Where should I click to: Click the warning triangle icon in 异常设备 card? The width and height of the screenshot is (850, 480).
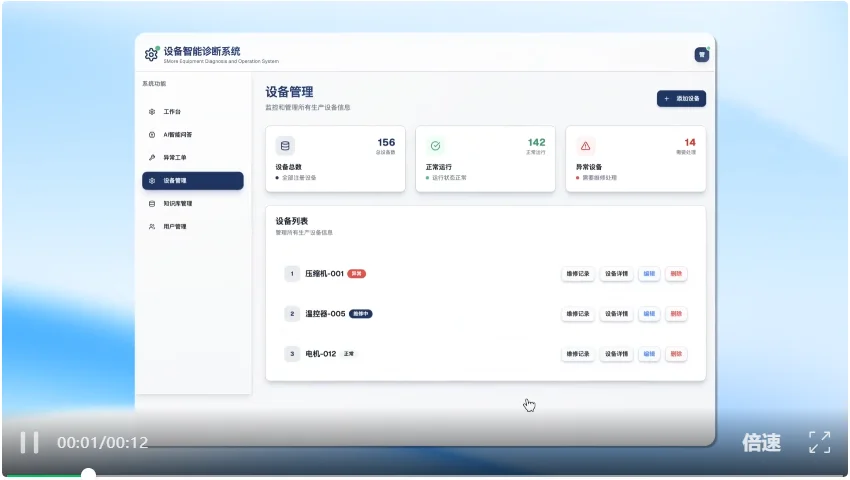coord(585,145)
